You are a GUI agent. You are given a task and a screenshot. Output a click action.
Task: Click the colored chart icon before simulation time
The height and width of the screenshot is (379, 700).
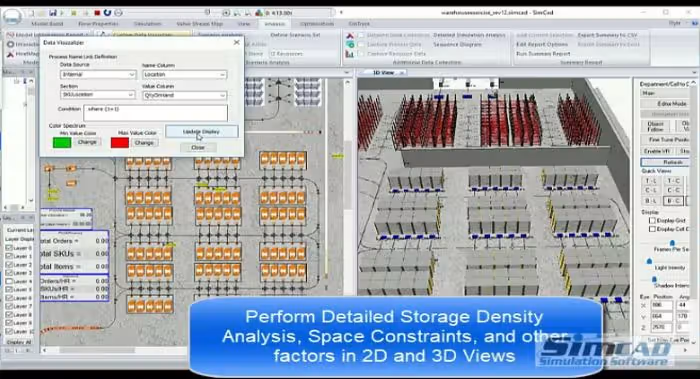point(259,13)
